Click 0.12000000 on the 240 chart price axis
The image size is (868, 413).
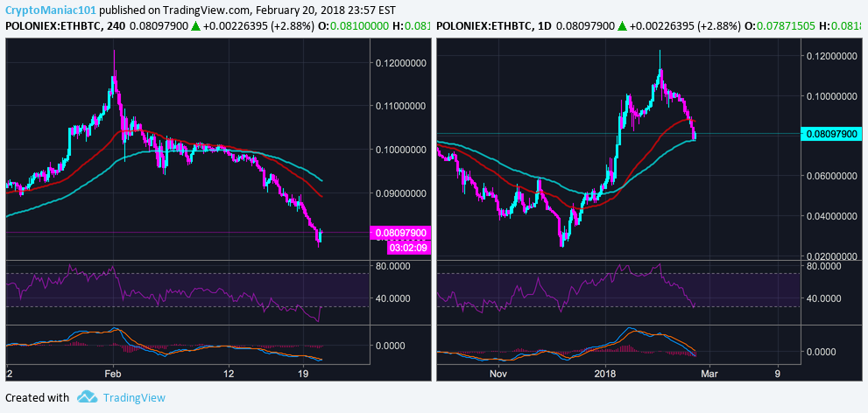coord(401,63)
